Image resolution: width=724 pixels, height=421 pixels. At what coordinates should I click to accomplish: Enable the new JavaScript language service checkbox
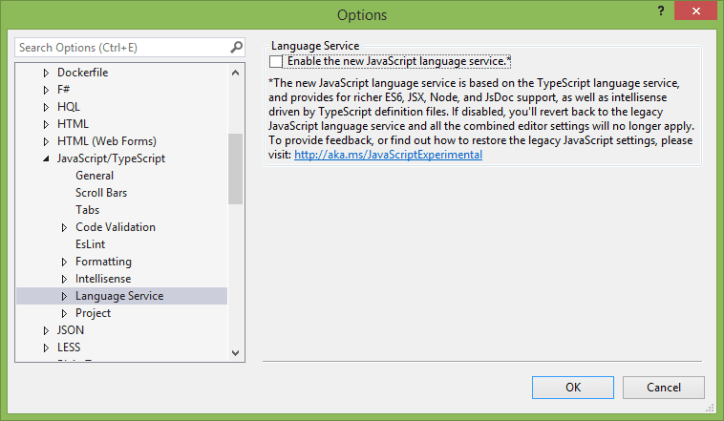pyautogui.click(x=277, y=62)
